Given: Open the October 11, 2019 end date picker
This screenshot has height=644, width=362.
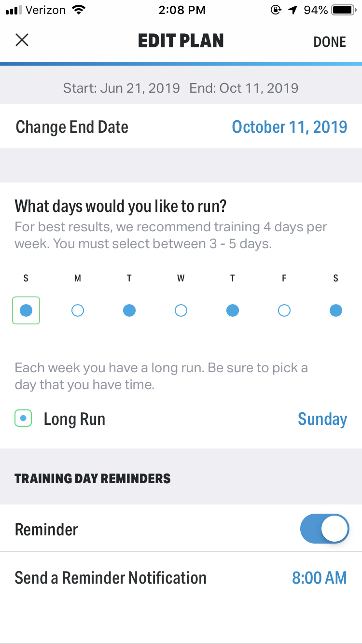Looking at the screenshot, I should point(290,127).
